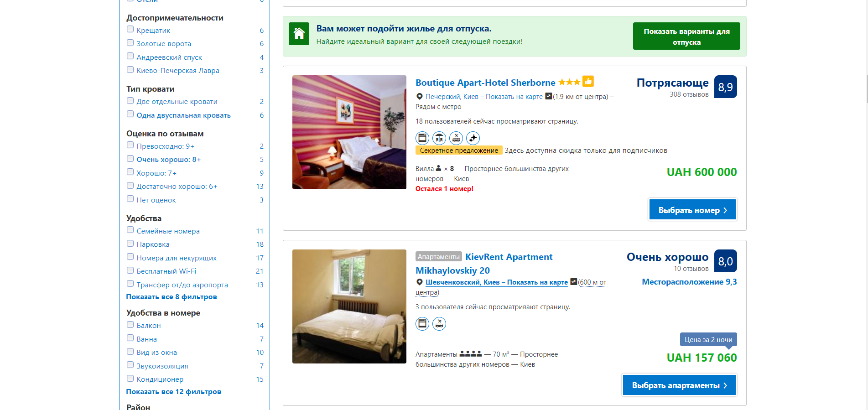The image size is (868, 410).
Task: Expand Показать все 12 фильтров
Action: (x=173, y=392)
